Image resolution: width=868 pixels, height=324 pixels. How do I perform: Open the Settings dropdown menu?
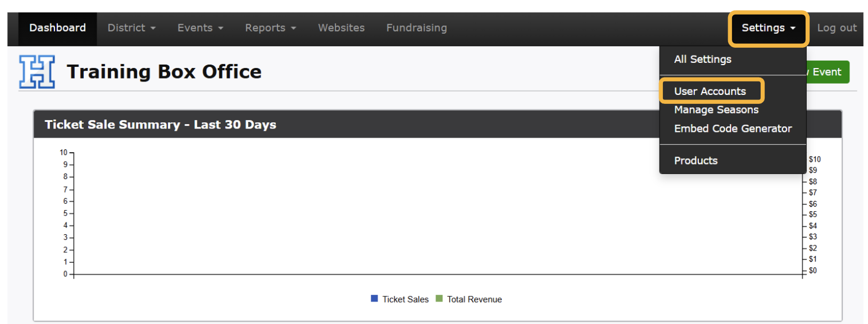click(768, 28)
